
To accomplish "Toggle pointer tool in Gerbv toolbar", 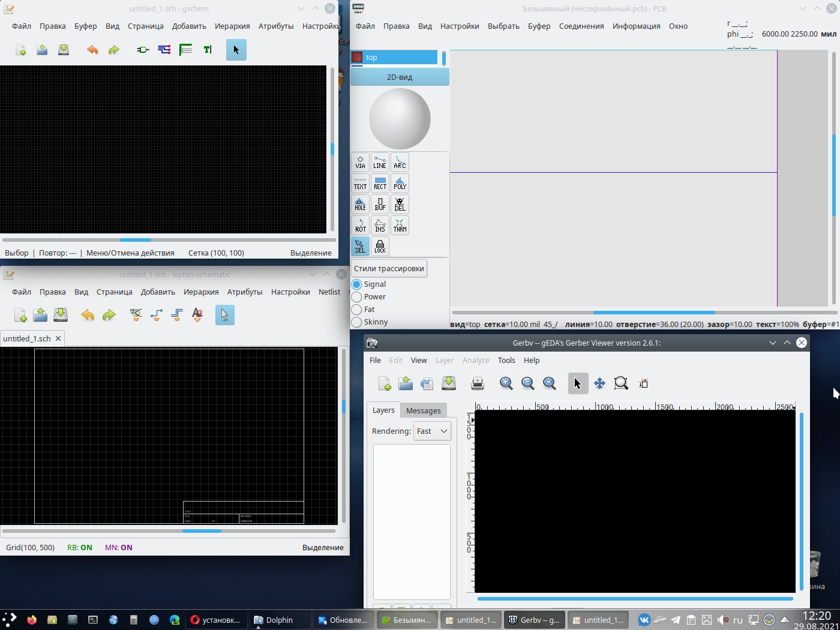I will pos(578,383).
